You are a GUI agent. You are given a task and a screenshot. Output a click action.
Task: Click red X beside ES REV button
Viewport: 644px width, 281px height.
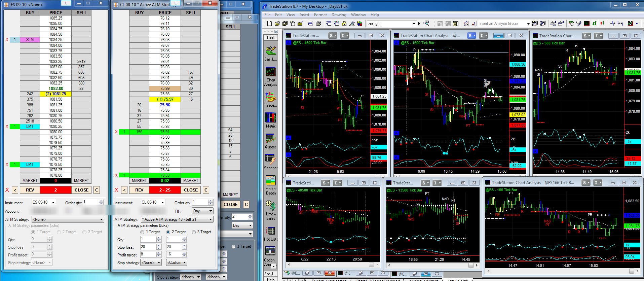click(x=7, y=190)
